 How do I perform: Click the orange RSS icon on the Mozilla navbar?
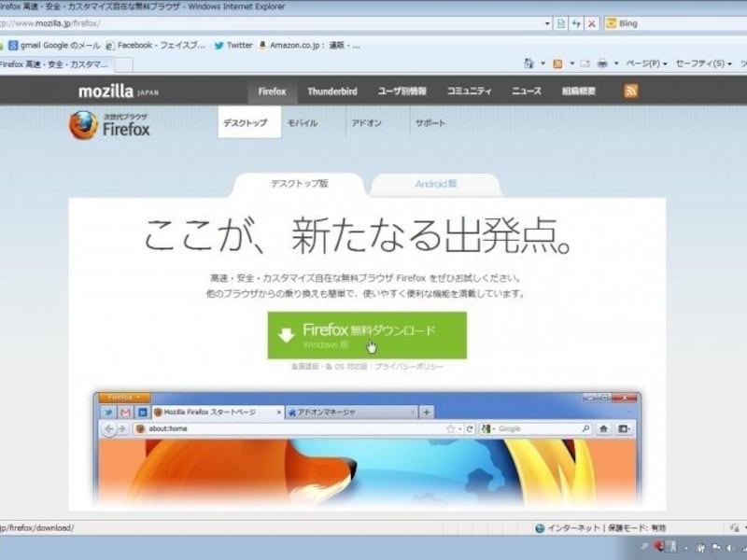click(632, 91)
